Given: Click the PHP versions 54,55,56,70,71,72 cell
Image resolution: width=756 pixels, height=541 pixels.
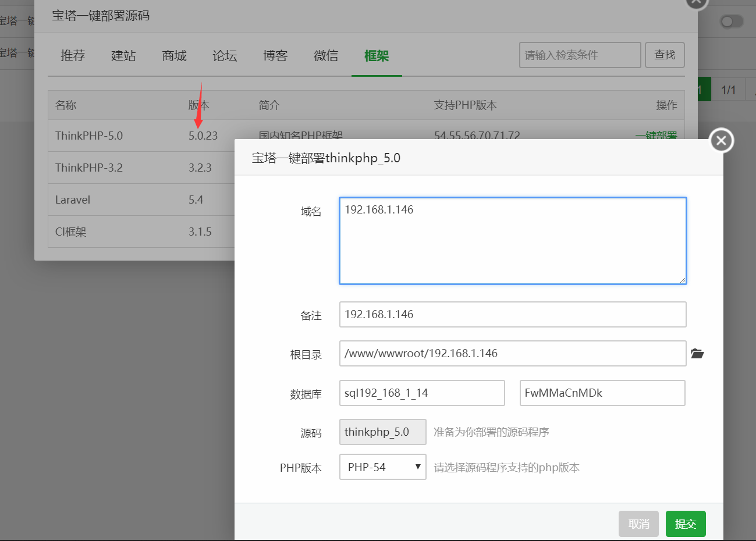Looking at the screenshot, I should click(477, 136).
